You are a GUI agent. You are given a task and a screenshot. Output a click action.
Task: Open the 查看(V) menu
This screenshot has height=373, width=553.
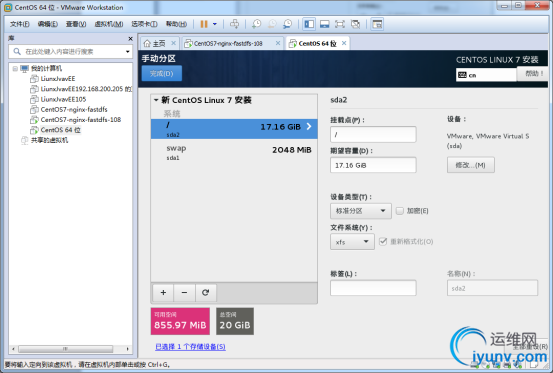(x=76, y=24)
